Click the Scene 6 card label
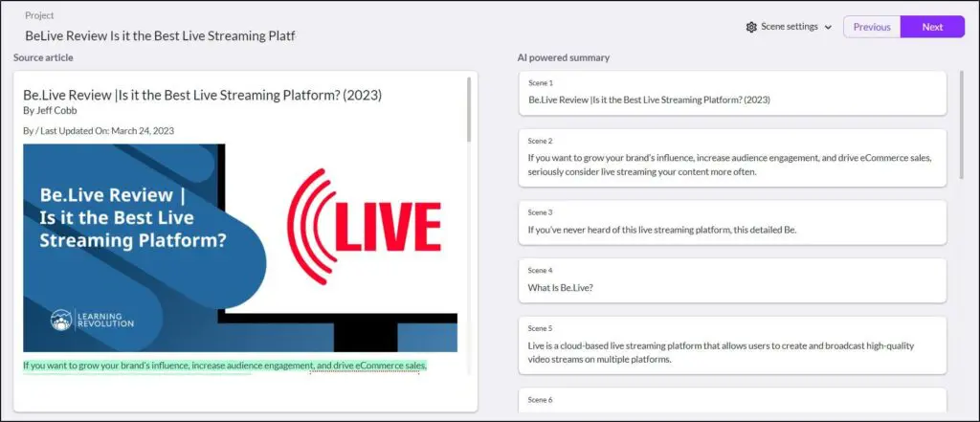The width and height of the screenshot is (980, 422). pyautogui.click(x=540, y=399)
